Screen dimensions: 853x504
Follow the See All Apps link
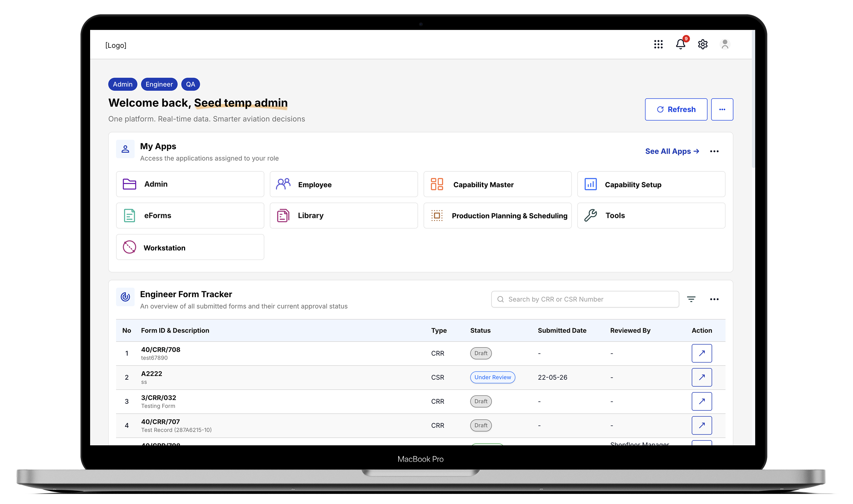[x=672, y=151]
